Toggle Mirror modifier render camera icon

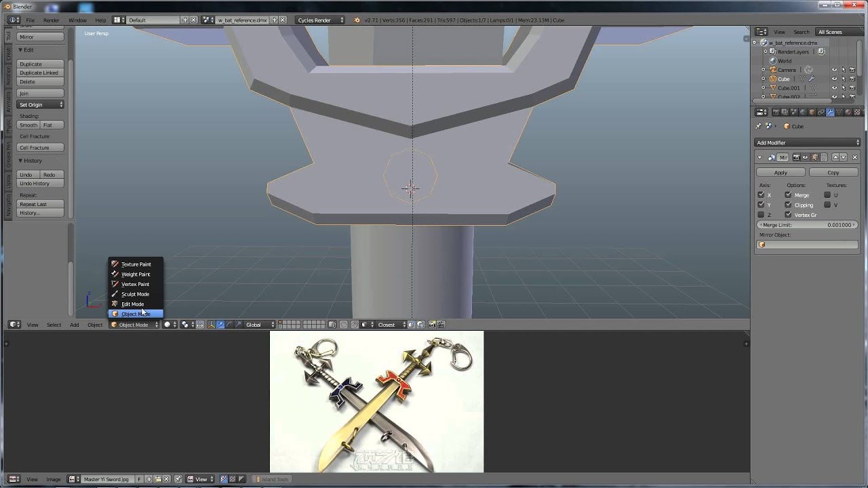[796, 157]
